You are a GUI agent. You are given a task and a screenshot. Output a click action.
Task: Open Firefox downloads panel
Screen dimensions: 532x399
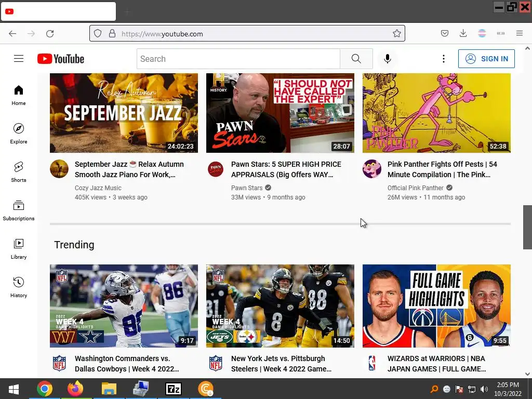point(463,33)
